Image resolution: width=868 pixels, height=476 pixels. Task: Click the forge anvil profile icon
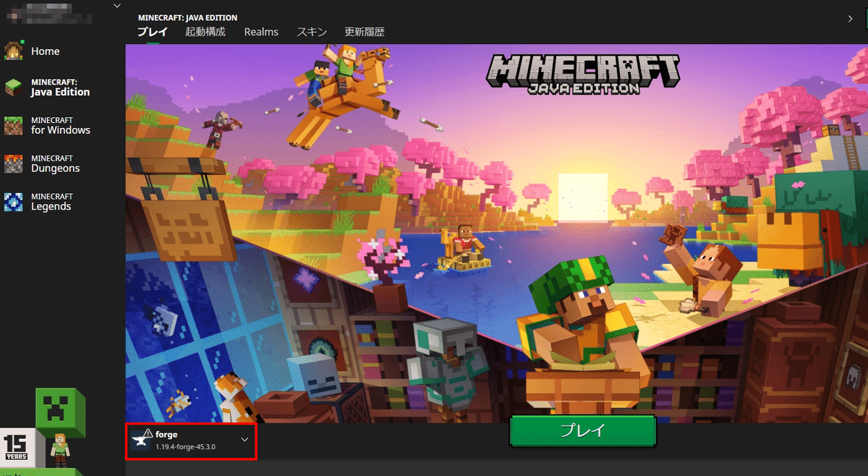pos(142,440)
